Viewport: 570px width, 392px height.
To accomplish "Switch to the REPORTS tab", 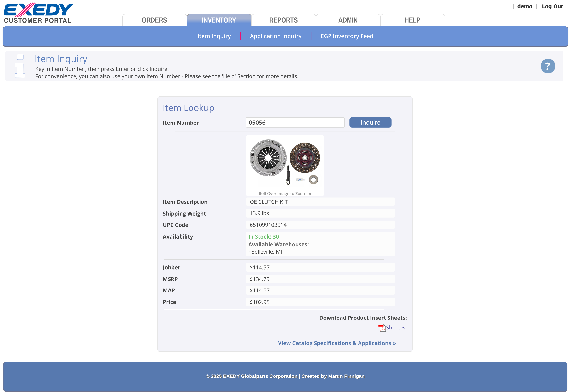I will click(283, 20).
